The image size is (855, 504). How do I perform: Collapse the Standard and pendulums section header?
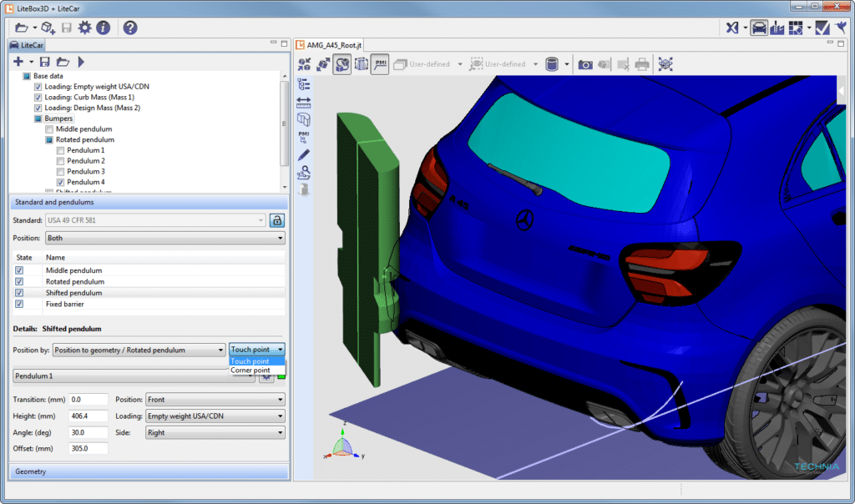(149, 202)
